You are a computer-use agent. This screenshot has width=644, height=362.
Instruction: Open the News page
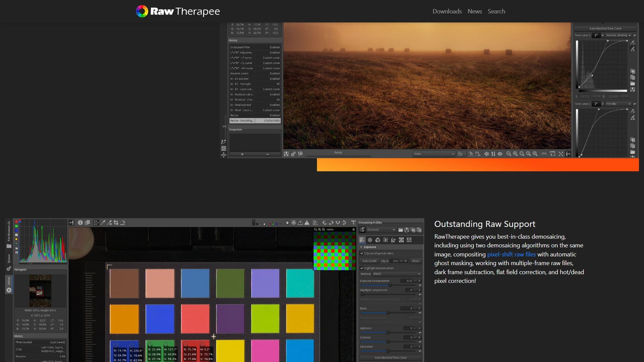pyautogui.click(x=475, y=11)
